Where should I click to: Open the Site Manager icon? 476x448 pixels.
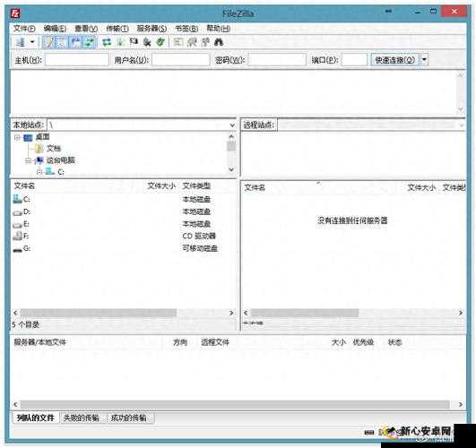(21, 42)
